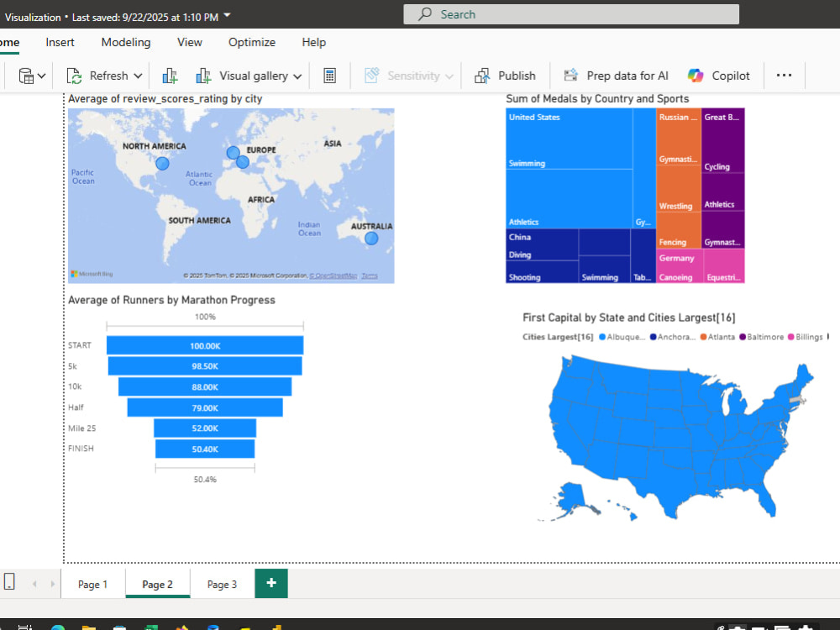
Task: Click the Anchorage legend color dot
Action: tap(653, 337)
